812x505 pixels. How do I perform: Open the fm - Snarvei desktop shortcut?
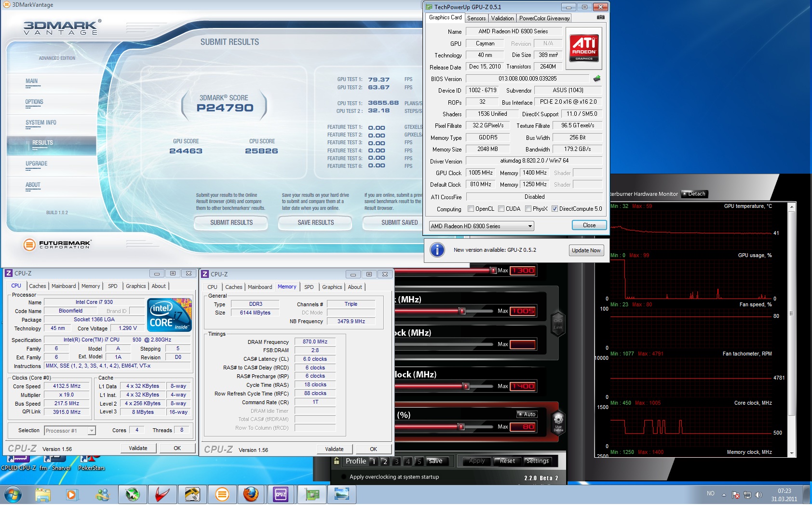pyautogui.click(x=55, y=463)
